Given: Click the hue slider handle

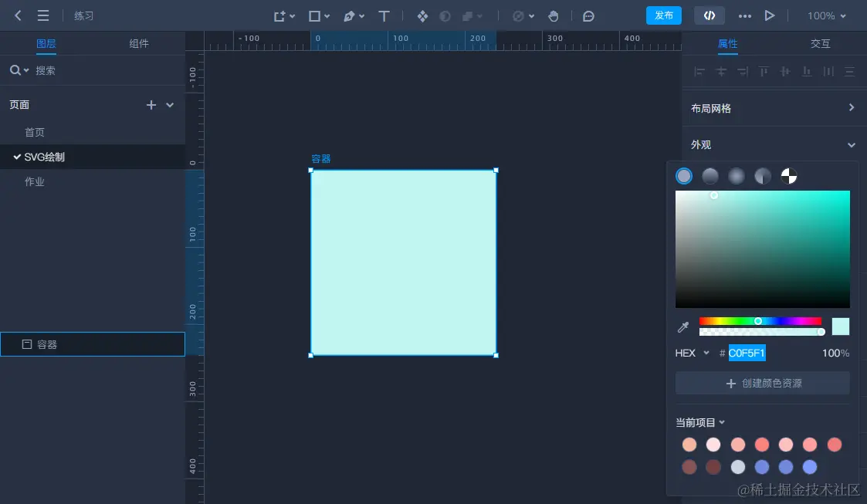Looking at the screenshot, I should pos(758,321).
